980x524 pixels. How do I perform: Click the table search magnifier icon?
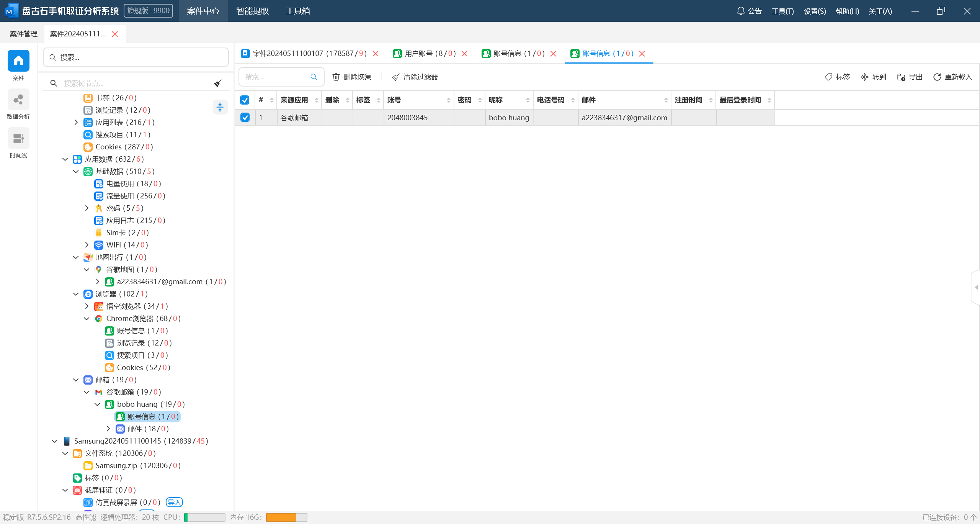[314, 77]
